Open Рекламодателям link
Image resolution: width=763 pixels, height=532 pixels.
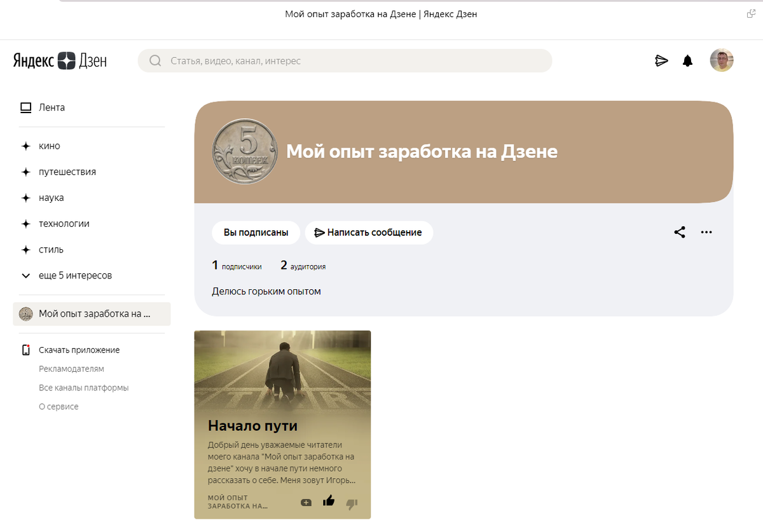point(71,369)
